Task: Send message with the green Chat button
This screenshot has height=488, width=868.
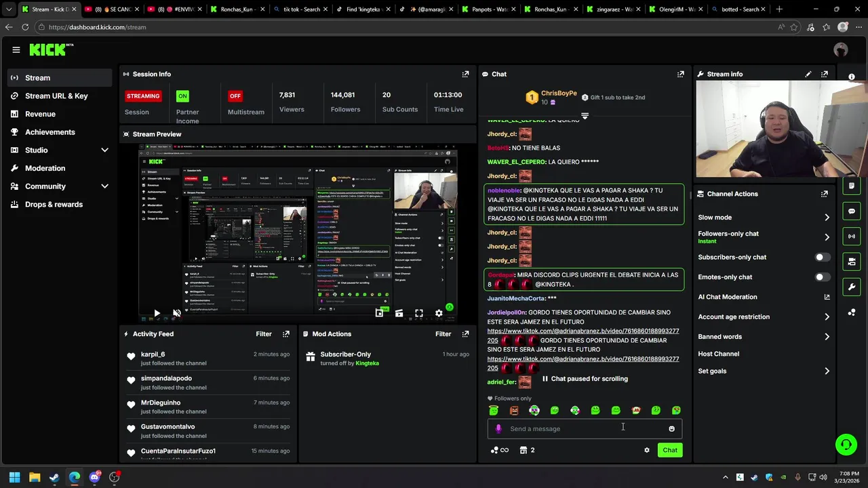Action: 670,450
